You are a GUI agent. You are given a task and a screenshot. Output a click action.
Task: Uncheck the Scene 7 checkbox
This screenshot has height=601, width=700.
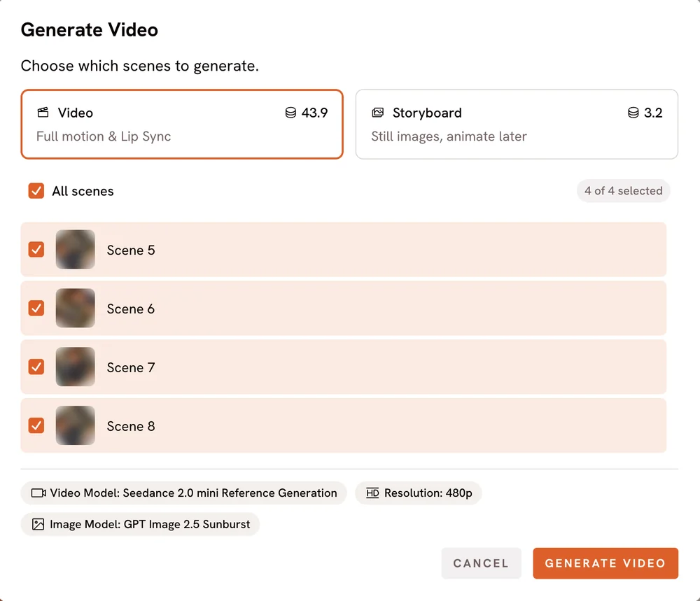pos(36,367)
